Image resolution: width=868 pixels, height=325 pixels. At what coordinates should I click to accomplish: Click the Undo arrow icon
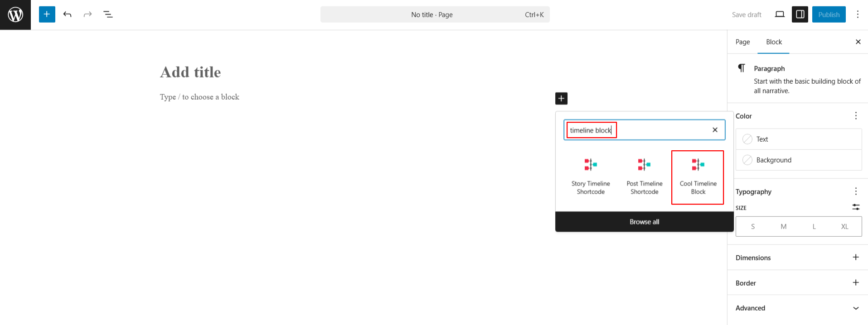pos(68,14)
